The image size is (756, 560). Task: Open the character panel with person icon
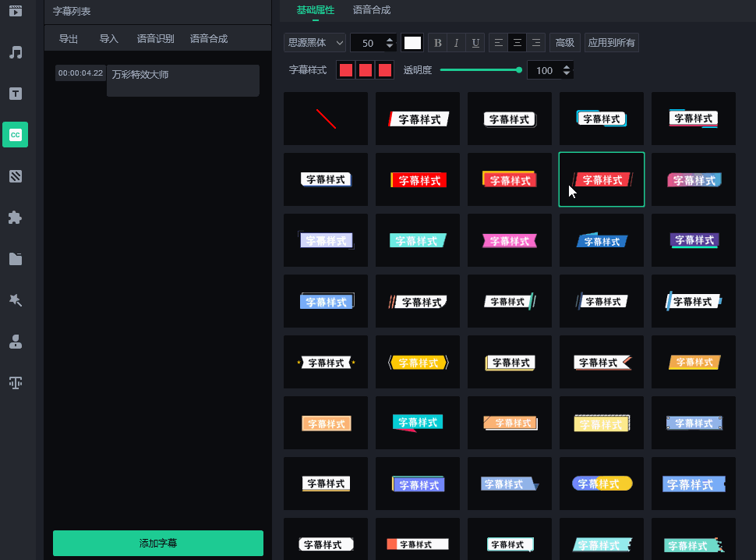click(16, 341)
